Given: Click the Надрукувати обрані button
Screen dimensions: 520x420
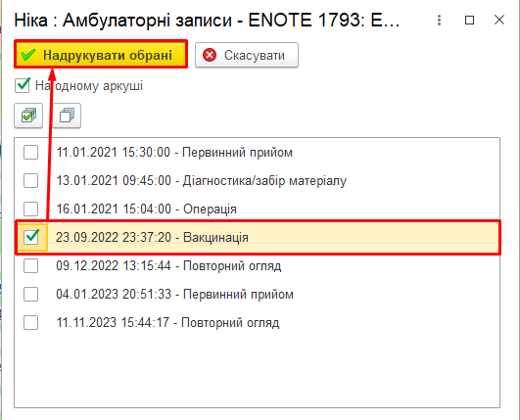Looking at the screenshot, I should (x=101, y=55).
